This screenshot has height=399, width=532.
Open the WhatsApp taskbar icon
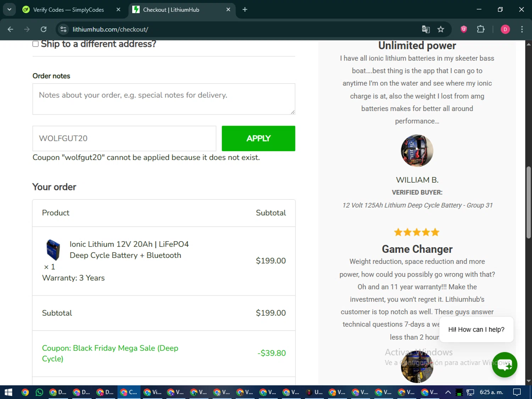coord(39,392)
